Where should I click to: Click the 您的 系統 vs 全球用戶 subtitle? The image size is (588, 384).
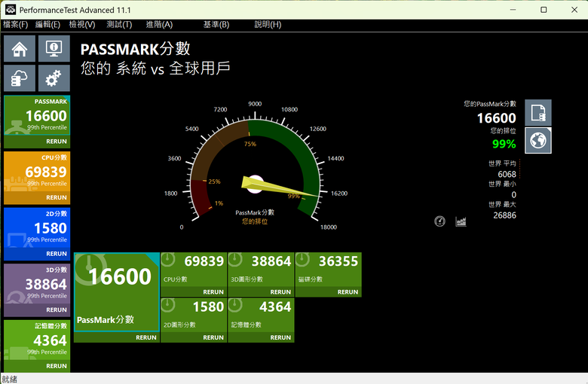point(155,69)
